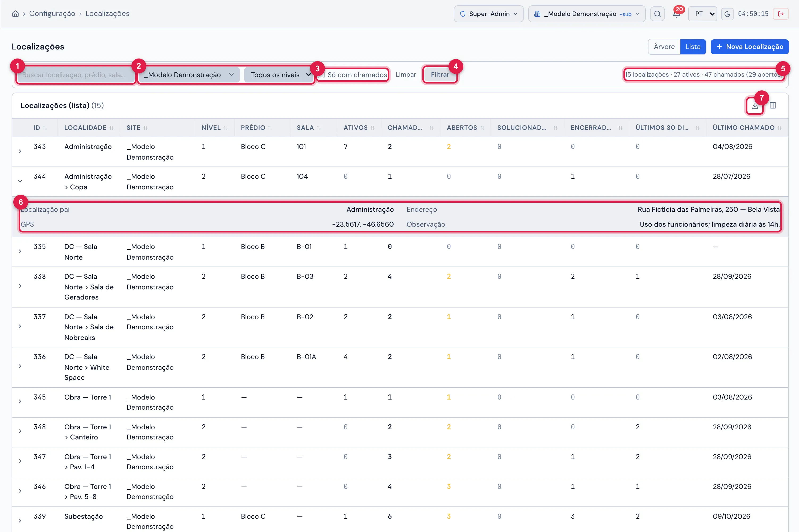Expand row 343 Administração
Image resolution: width=799 pixels, height=532 pixels.
[20, 152]
